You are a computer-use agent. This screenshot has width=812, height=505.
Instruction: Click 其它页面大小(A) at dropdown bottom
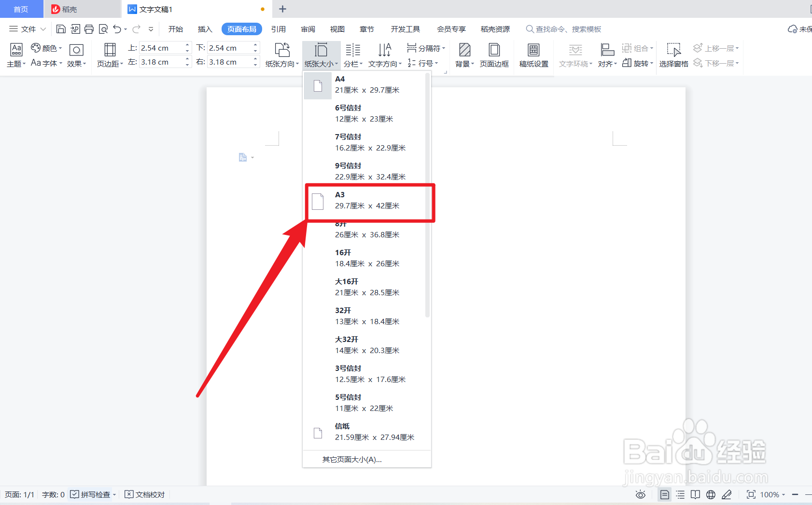350,459
